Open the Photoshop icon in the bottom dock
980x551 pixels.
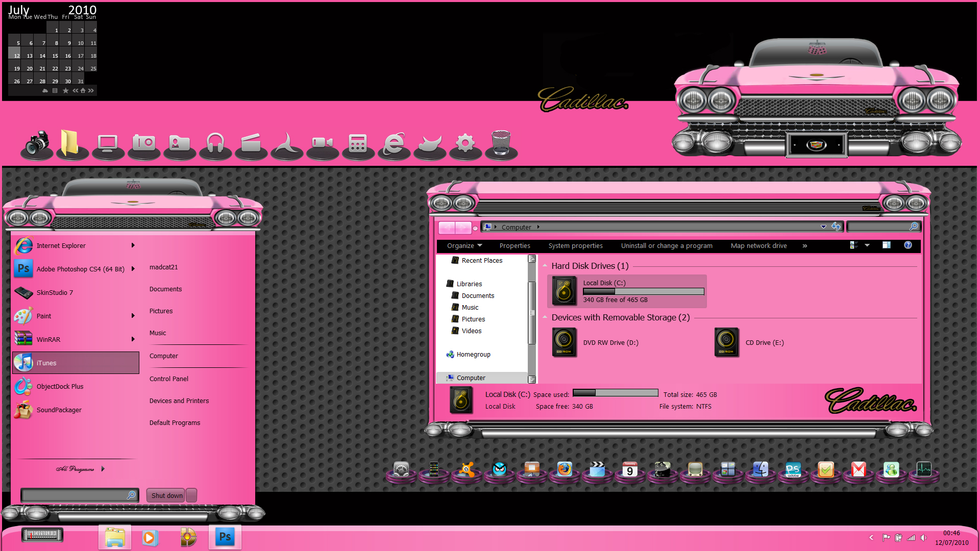pyautogui.click(x=793, y=469)
